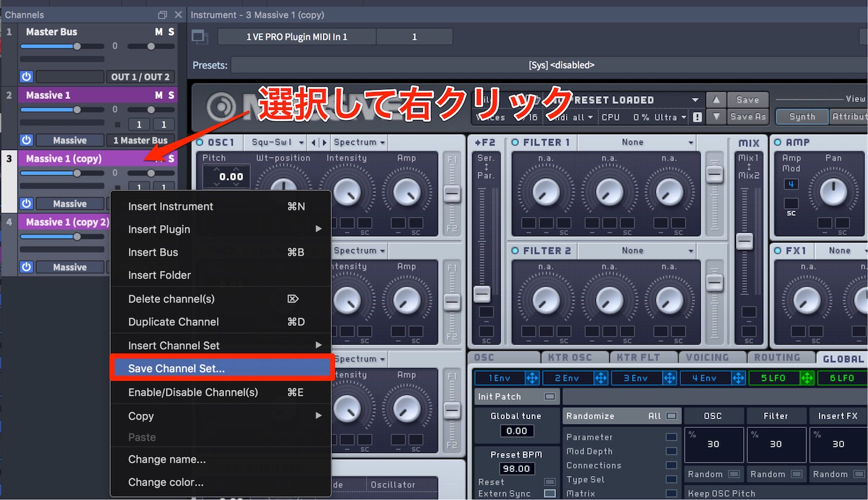Close the Channels panel
The width and height of the screenshot is (868, 500).
178,15
